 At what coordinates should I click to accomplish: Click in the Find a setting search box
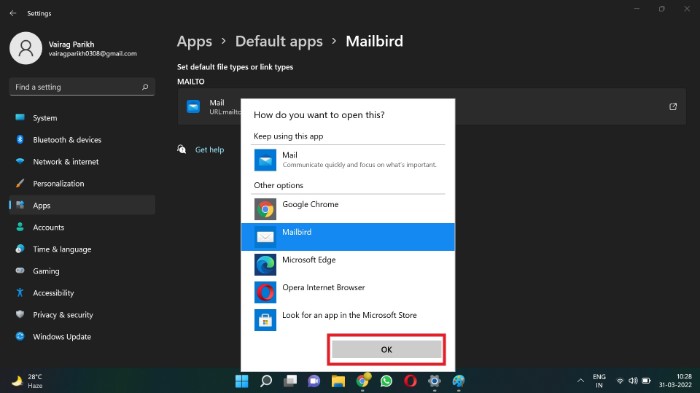[82, 87]
